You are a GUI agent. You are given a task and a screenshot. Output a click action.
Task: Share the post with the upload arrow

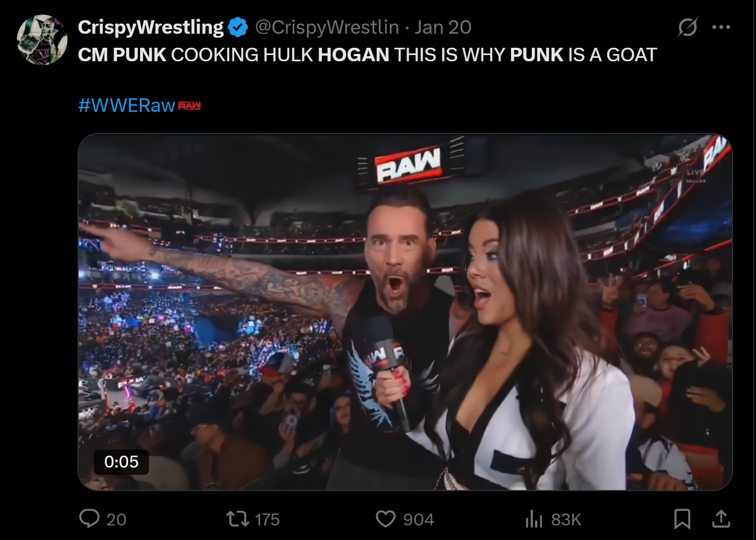721,519
